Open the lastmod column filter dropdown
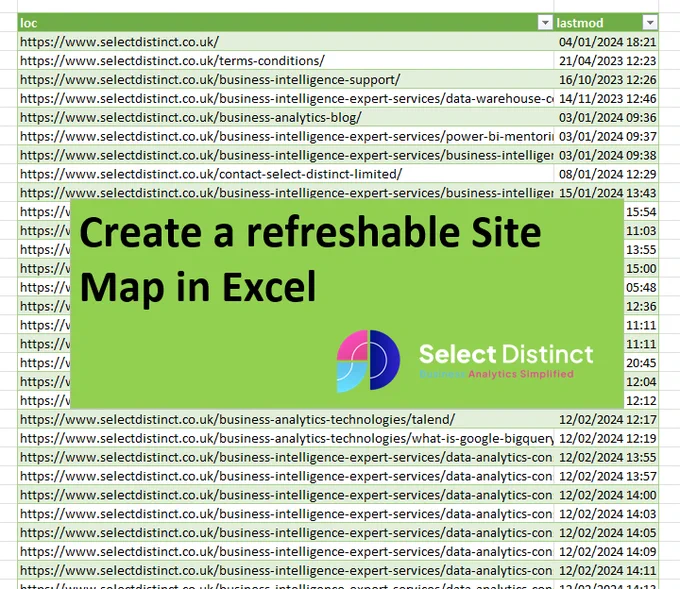Image resolution: width=680 pixels, height=589 pixels. (650, 23)
